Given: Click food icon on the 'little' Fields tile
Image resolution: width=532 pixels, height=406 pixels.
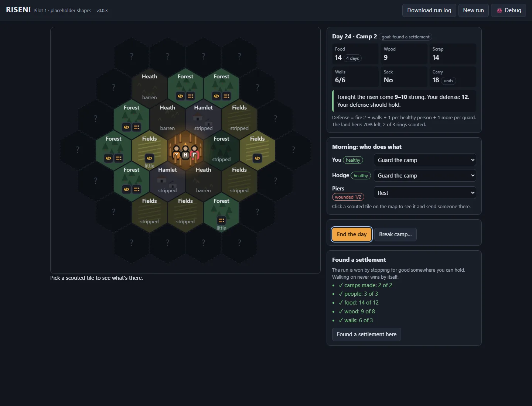Looking at the screenshot, I should point(149,158).
